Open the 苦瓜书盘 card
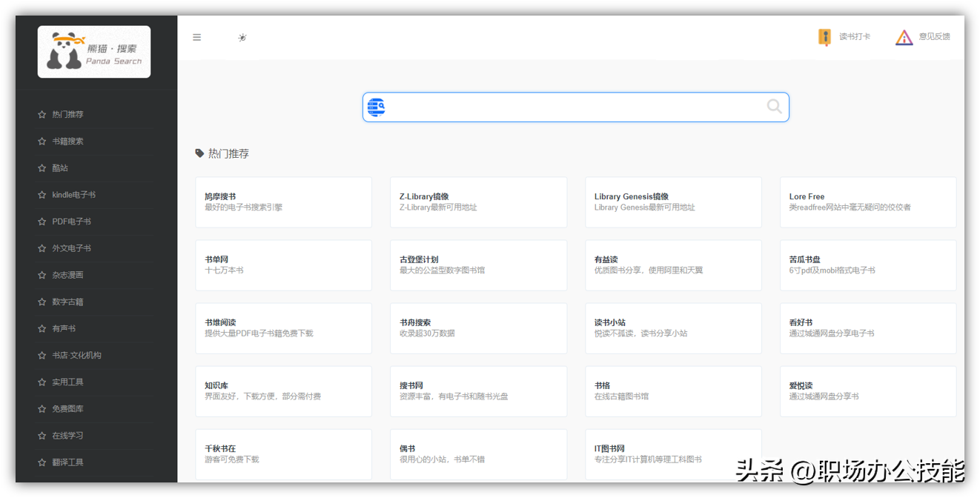Viewport: 980px width, 498px height. click(x=868, y=265)
